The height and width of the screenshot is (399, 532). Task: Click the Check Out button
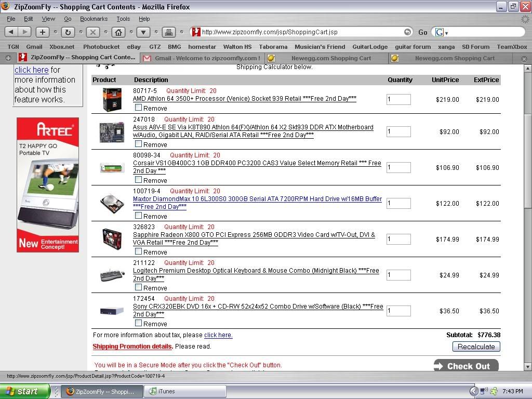pyautogui.click(x=466, y=366)
